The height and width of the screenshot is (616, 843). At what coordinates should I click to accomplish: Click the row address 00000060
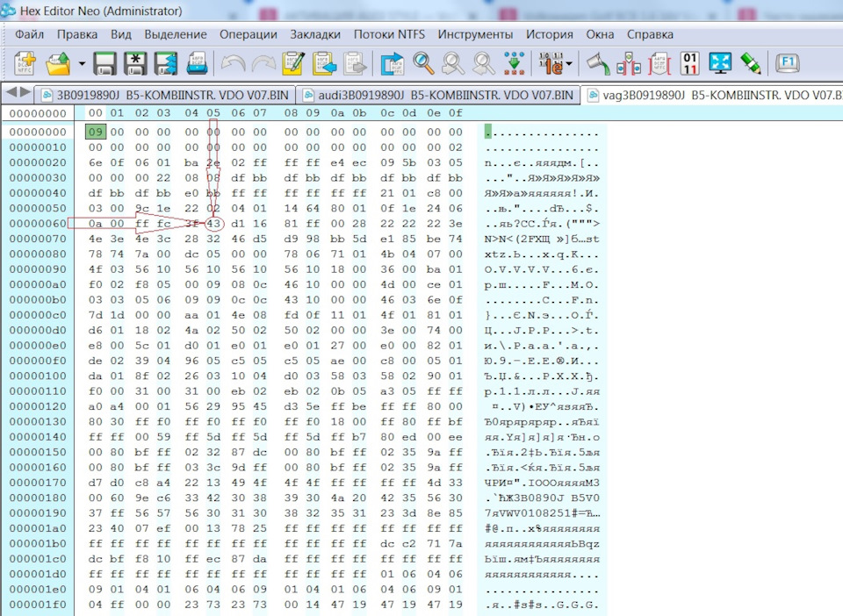38,224
